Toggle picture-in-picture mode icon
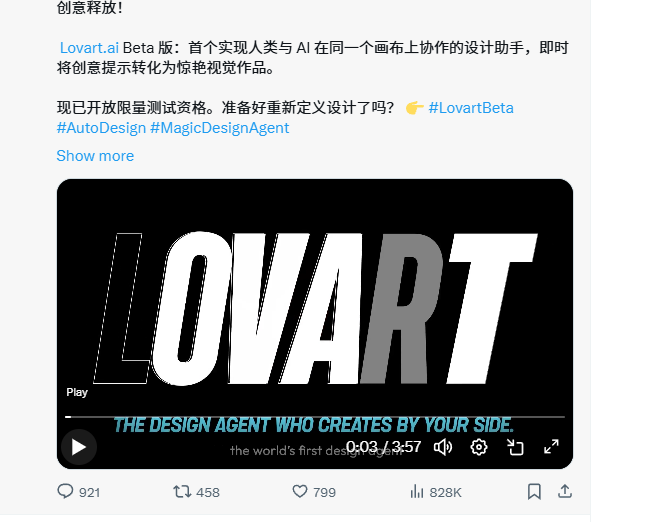 coord(515,447)
